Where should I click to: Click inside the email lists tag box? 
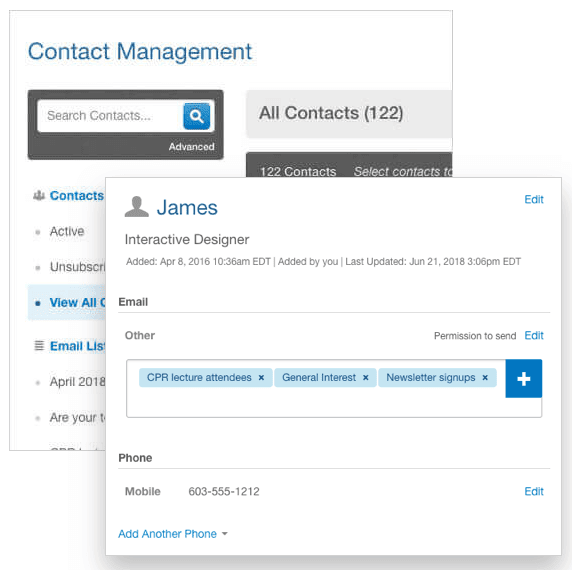[316, 403]
